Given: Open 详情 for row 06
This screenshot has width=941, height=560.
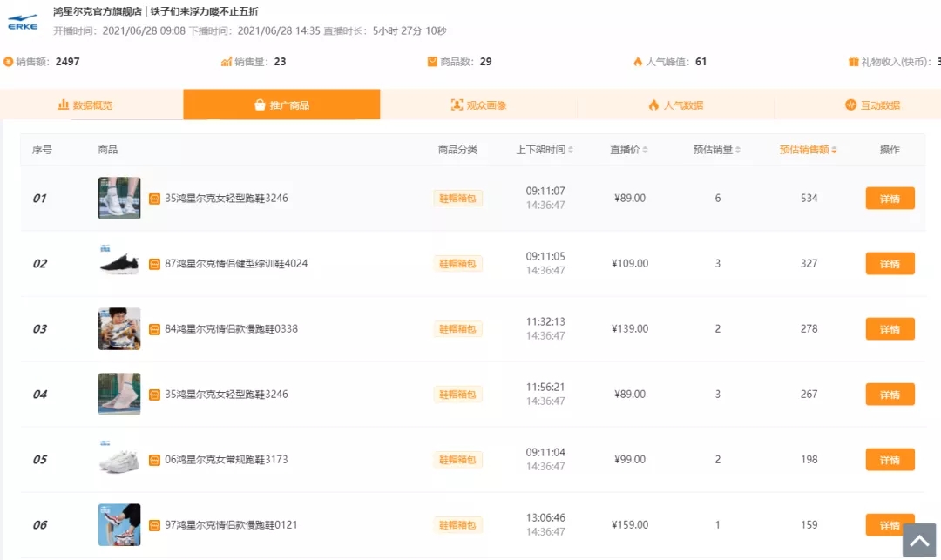Looking at the screenshot, I should click(x=890, y=525).
